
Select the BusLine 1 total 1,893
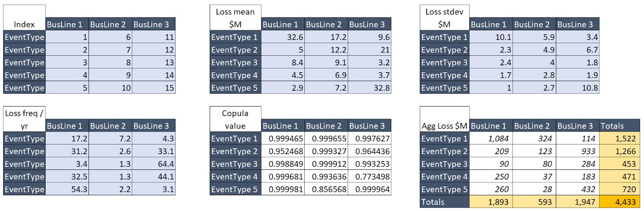tap(491, 202)
